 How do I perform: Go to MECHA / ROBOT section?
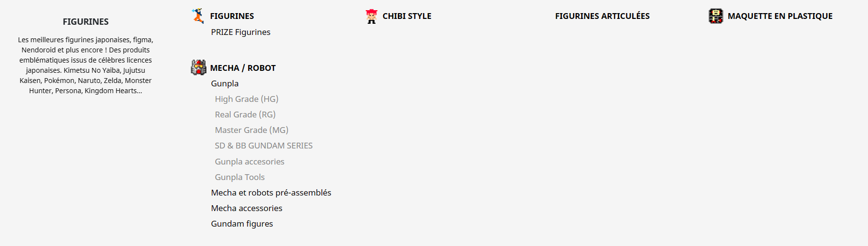(x=242, y=68)
